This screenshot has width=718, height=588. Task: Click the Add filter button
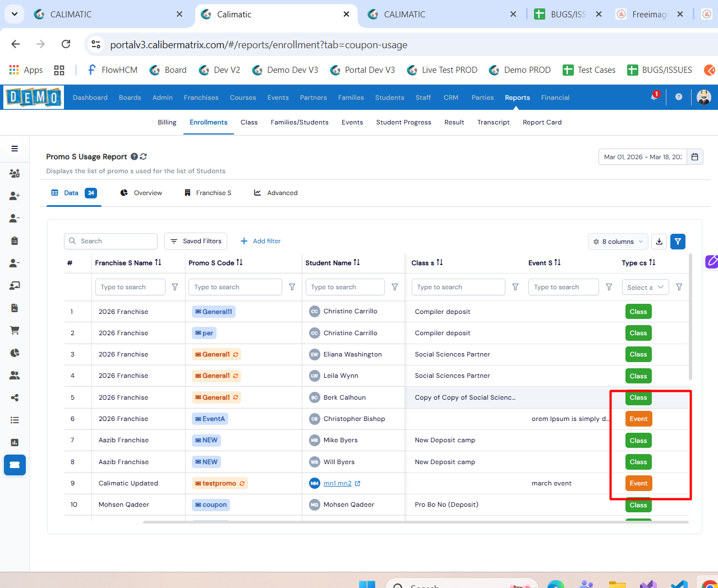(260, 241)
